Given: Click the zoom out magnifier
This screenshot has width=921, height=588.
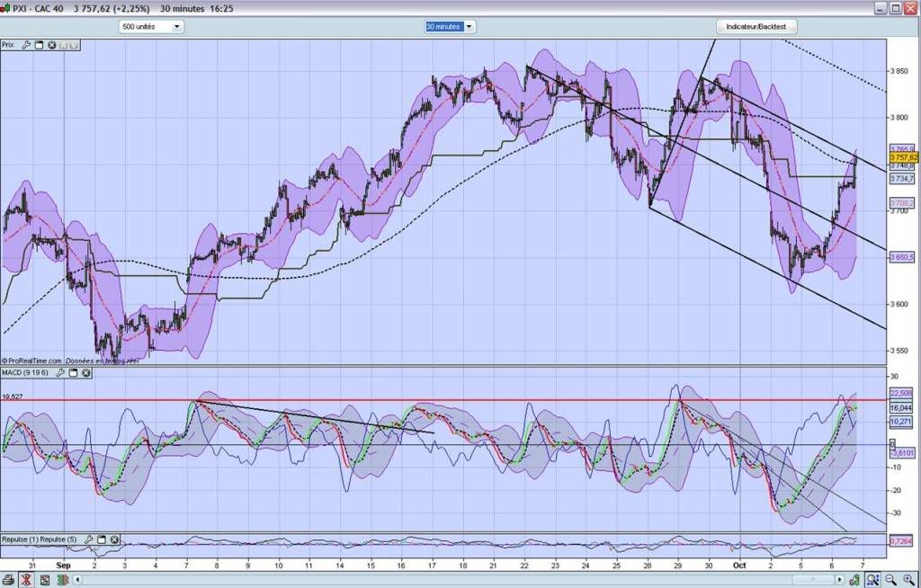Looking at the screenshot, I should tap(890, 580).
